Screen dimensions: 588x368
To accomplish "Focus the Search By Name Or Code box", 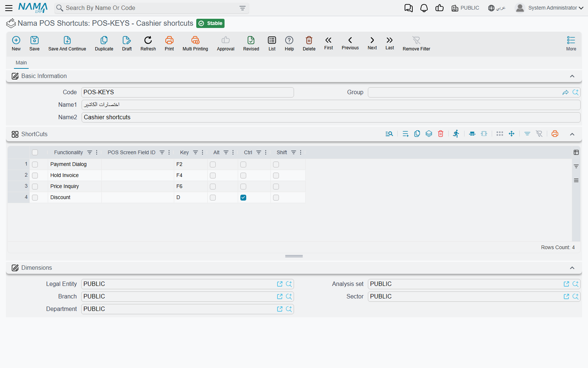I will tap(151, 8).
